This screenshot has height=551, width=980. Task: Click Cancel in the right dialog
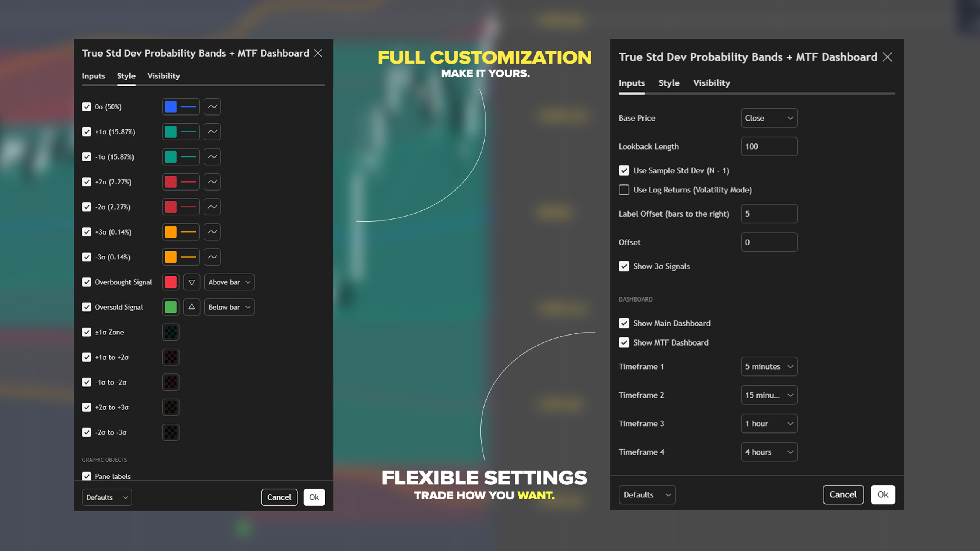[x=843, y=495]
